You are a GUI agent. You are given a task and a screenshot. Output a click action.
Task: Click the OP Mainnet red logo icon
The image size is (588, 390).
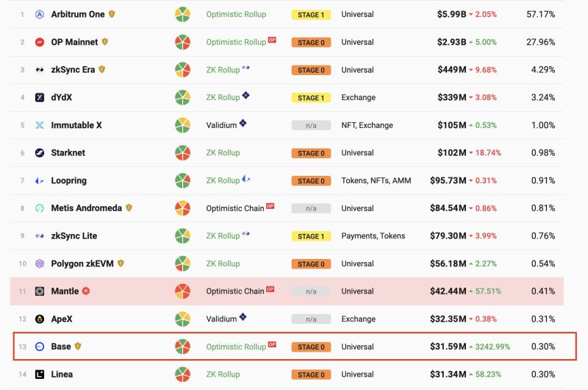pyautogui.click(x=40, y=42)
